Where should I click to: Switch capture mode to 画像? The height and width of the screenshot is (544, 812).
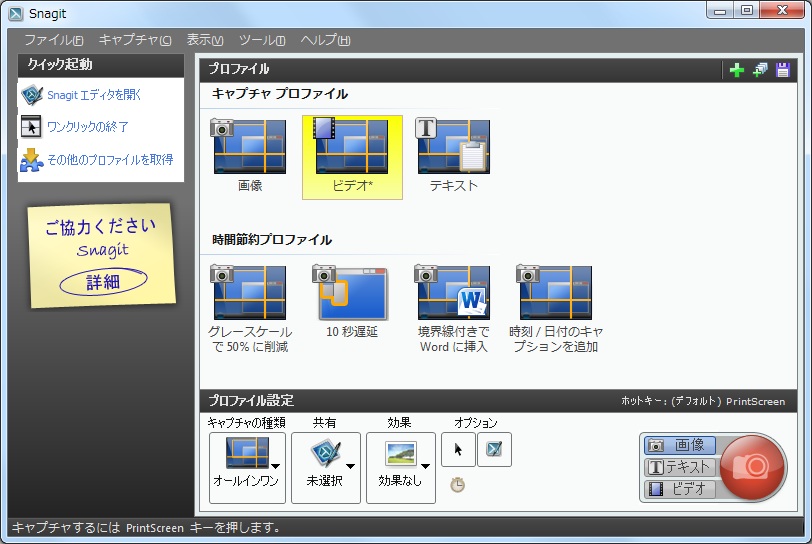[680, 445]
